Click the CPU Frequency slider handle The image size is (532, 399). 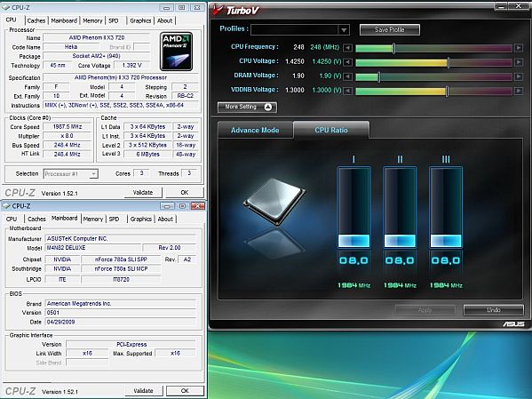point(393,48)
